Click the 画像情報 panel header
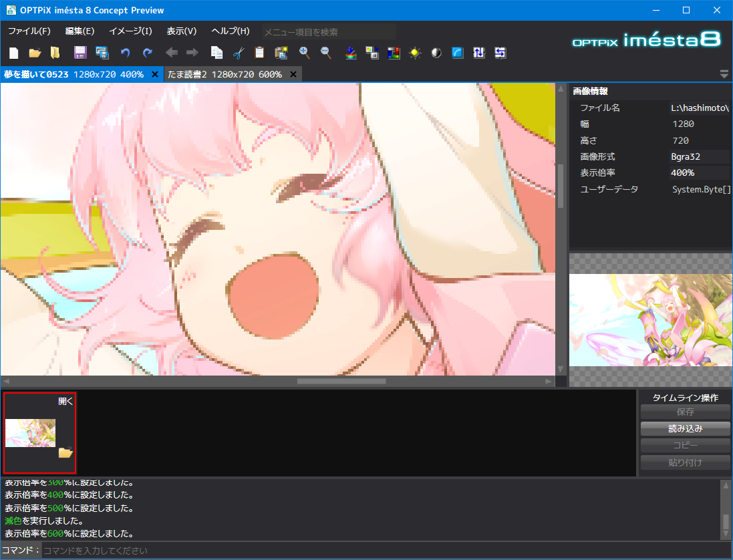The width and height of the screenshot is (733, 560). pyautogui.click(x=590, y=91)
